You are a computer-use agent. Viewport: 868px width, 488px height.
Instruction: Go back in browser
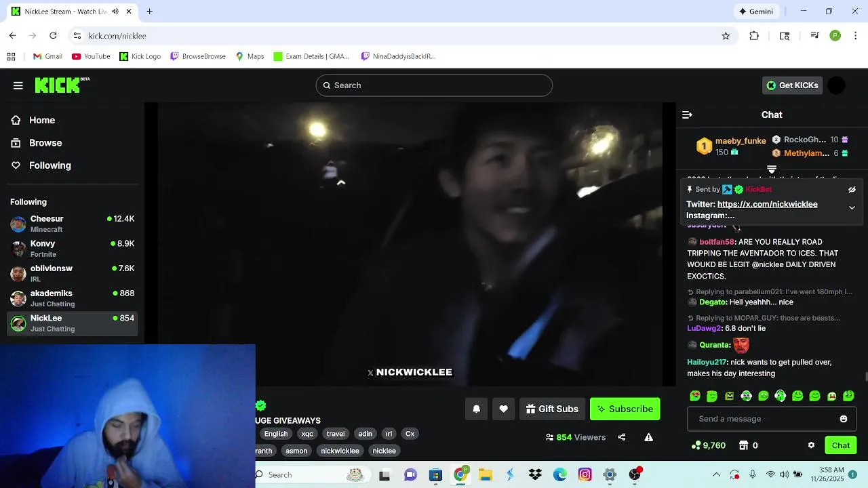pos(12,35)
